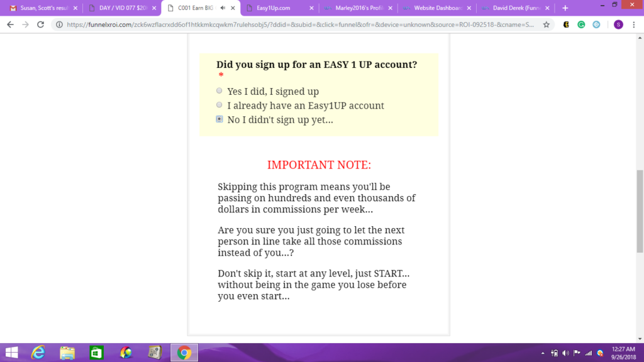View site information for funnelxroi.com

point(59,25)
